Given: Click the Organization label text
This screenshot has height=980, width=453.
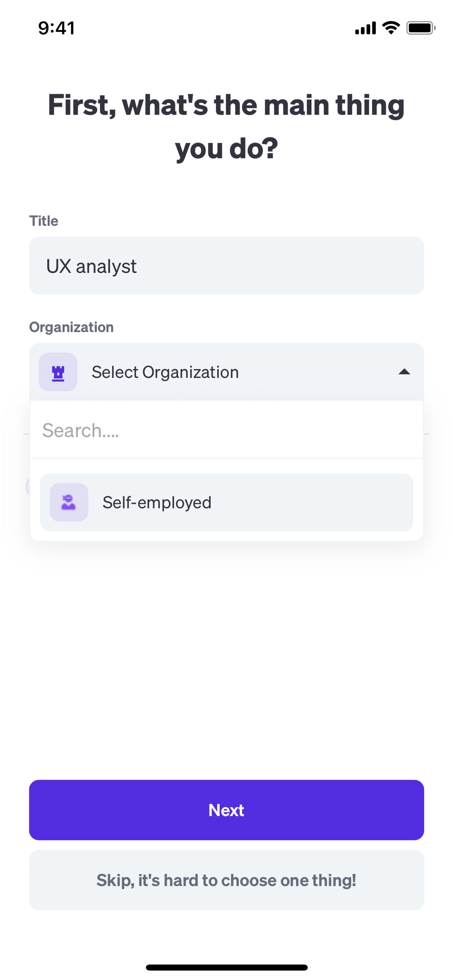Looking at the screenshot, I should click(x=71, y=327).
